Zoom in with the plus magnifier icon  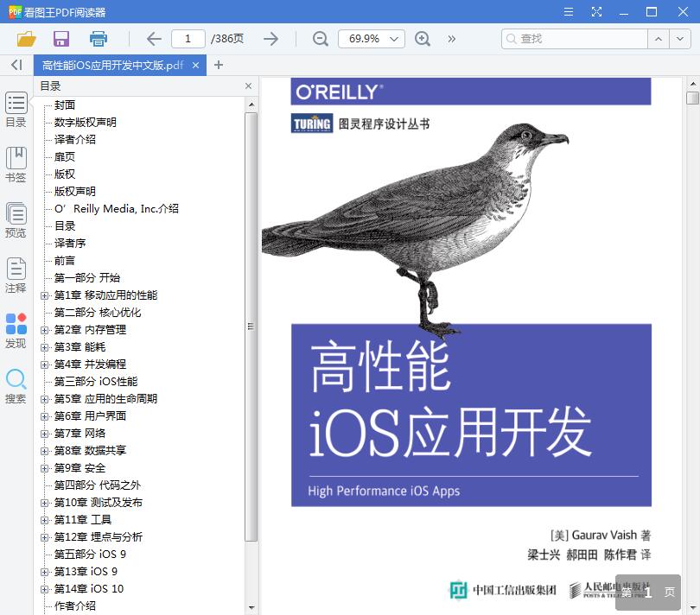tap(423, 39)
